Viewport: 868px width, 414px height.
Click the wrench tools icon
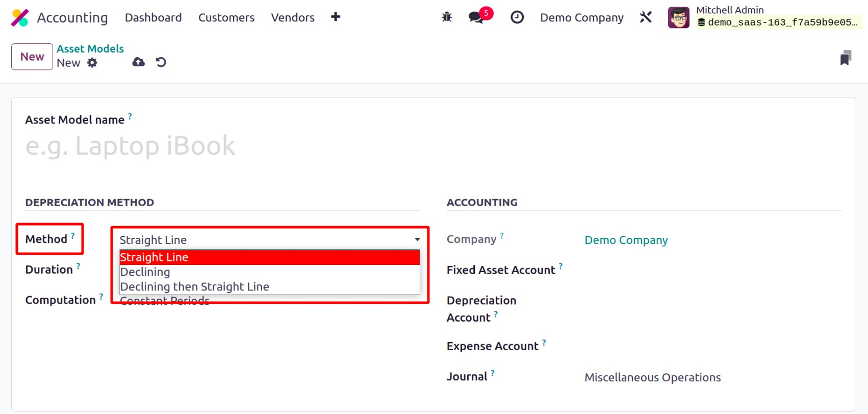coord(646,17)
